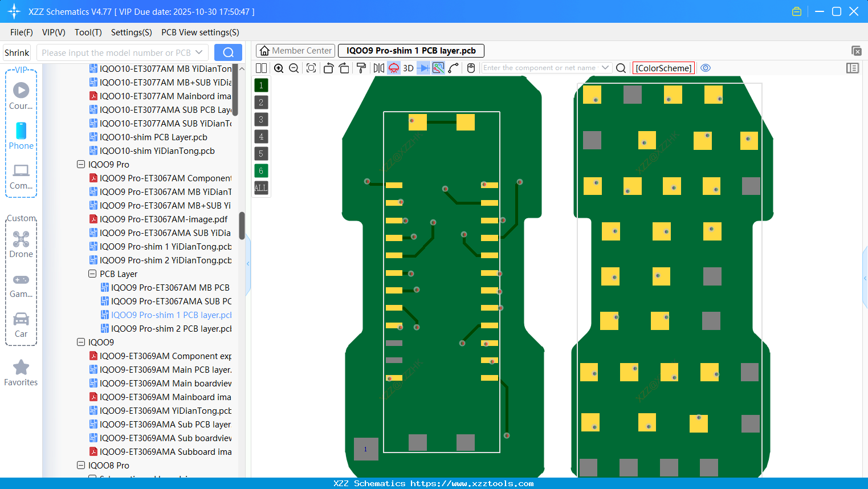Open the PCB View settings menu

point(200,32)
